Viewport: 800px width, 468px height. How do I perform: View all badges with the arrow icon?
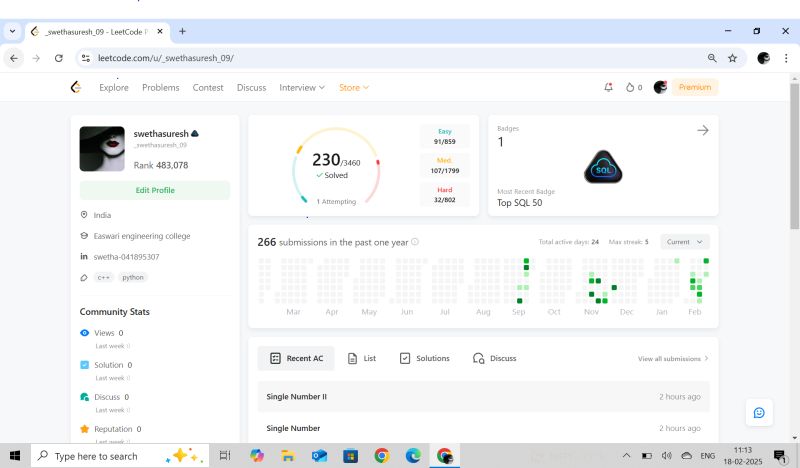(x=703, y=131)
